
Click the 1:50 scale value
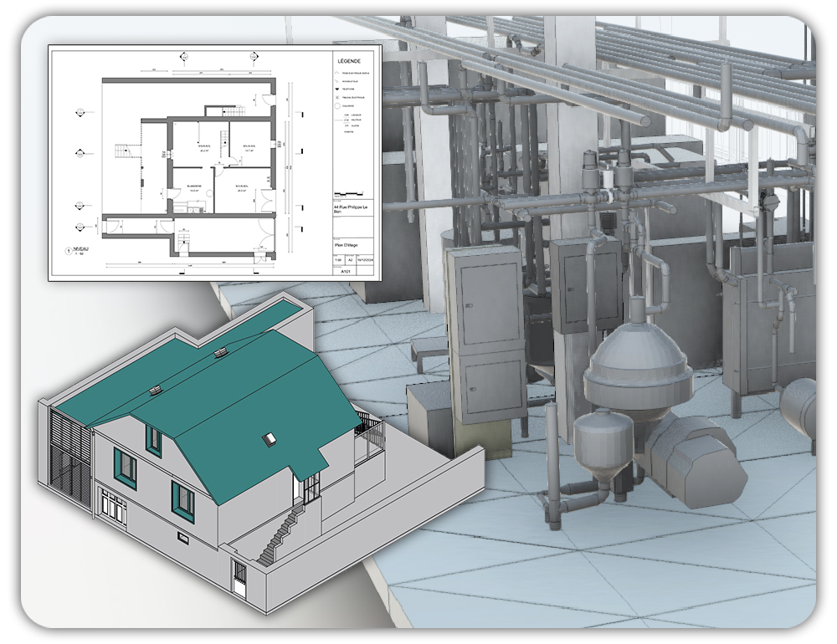[x=337, y=259]
